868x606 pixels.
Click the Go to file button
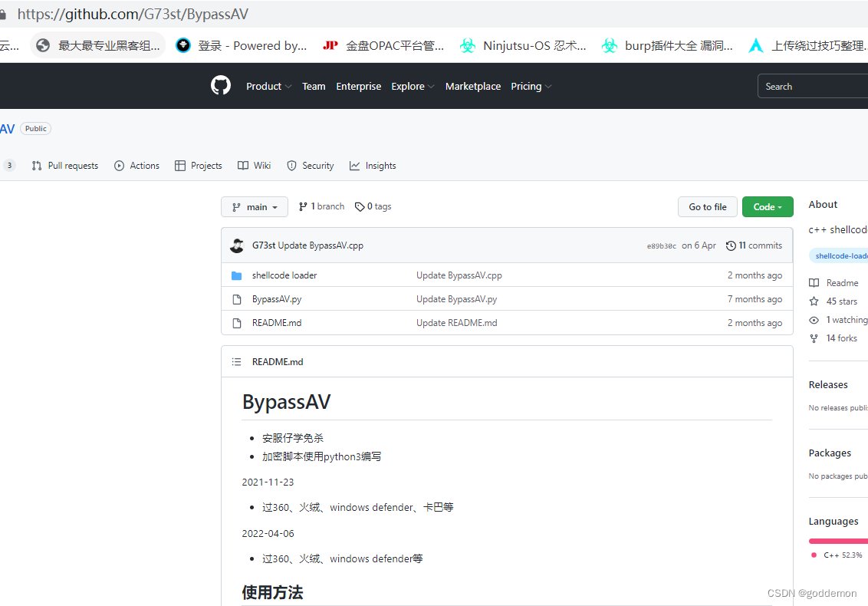point(708,206)
